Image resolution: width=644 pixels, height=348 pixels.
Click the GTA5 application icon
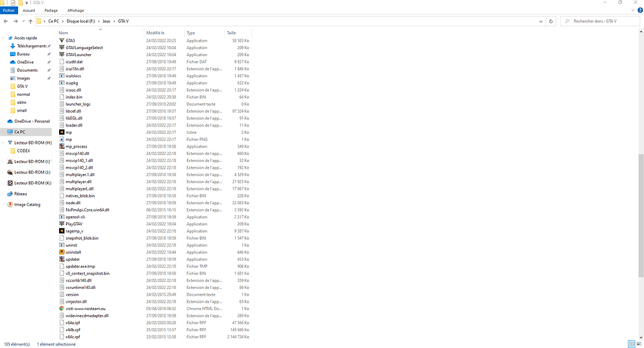click(62, 40)
